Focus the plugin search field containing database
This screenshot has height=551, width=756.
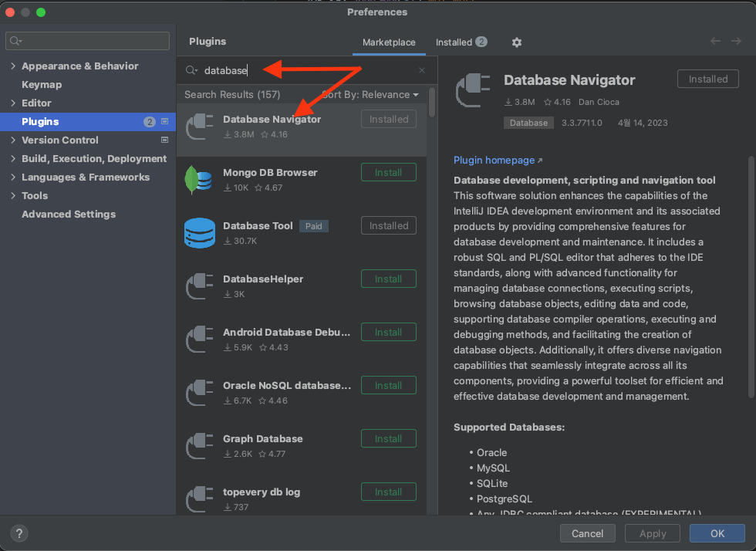point(309,70)
